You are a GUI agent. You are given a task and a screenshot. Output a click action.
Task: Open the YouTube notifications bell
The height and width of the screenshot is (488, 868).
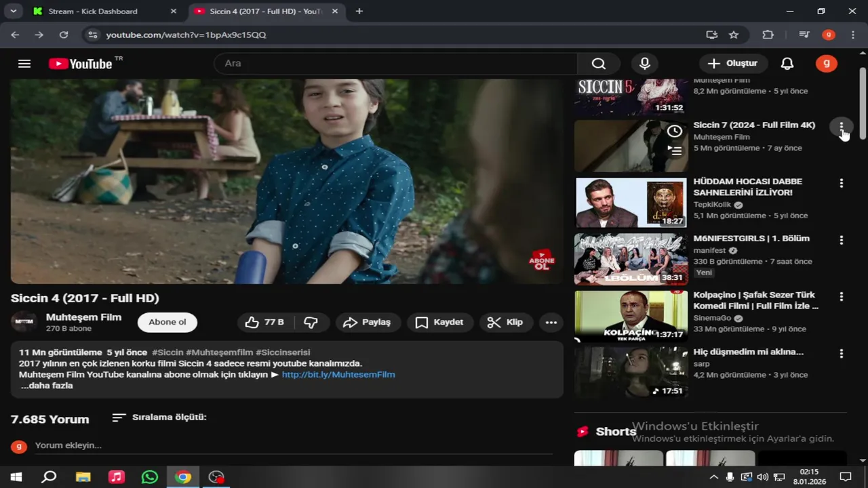click(x=787, y=64)
